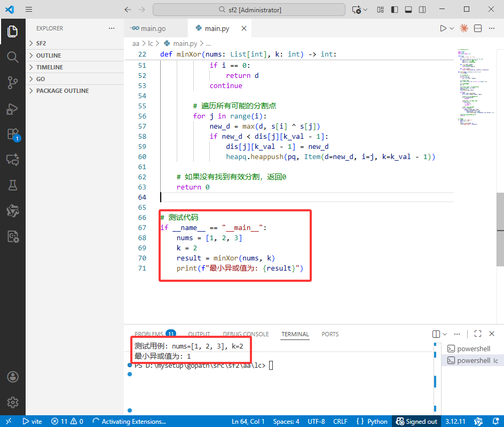
Task: Open the remote window indicator in status bar
Action: coord(9,421)
